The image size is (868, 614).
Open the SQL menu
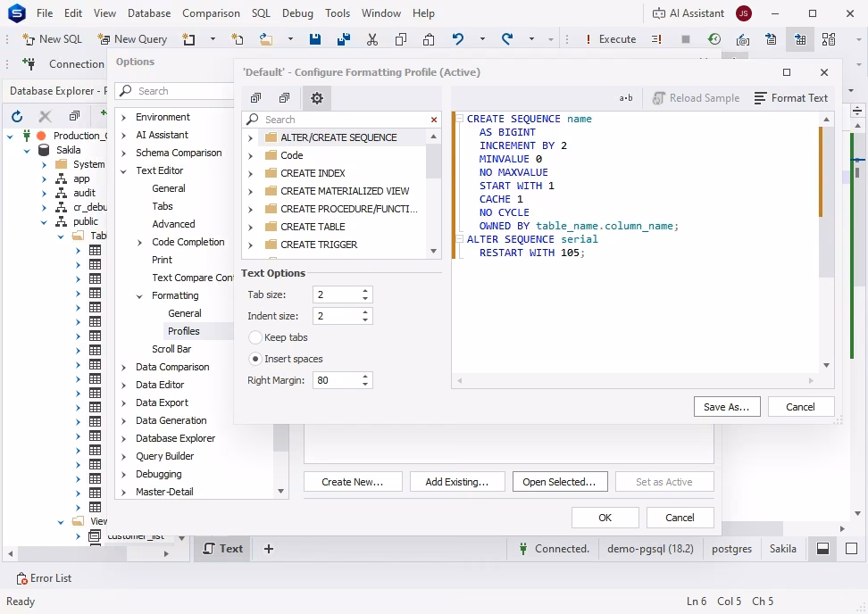pyautogui.click(x=261, y=13)
